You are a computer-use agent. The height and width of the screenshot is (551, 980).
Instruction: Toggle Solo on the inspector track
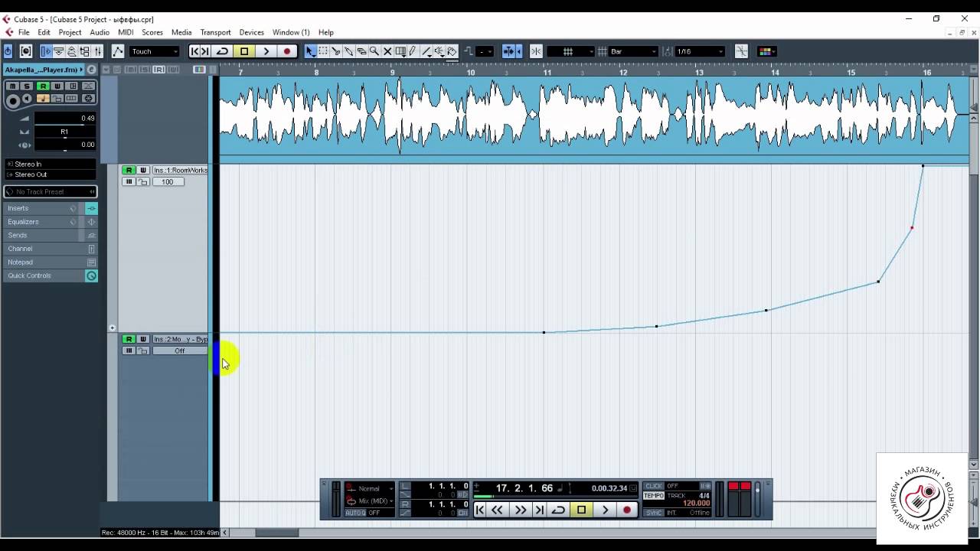(27, 86)
